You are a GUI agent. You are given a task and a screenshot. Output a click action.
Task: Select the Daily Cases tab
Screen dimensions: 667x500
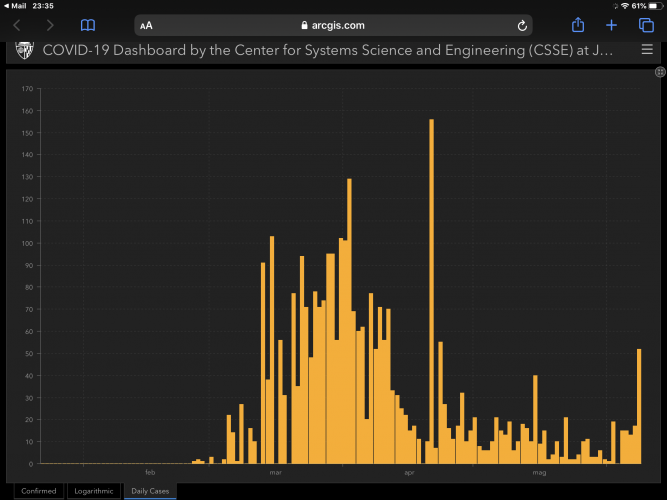tap(150, 491)
